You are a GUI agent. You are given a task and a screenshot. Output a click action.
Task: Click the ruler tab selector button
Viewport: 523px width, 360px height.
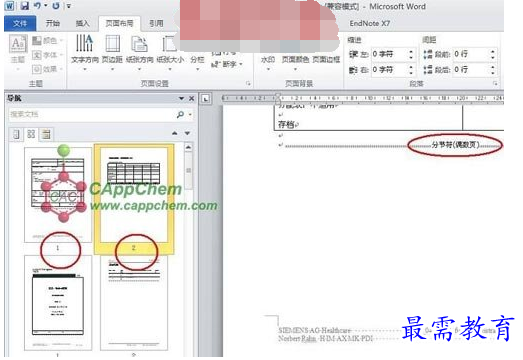pyautogui.click(x=205, y=98)
